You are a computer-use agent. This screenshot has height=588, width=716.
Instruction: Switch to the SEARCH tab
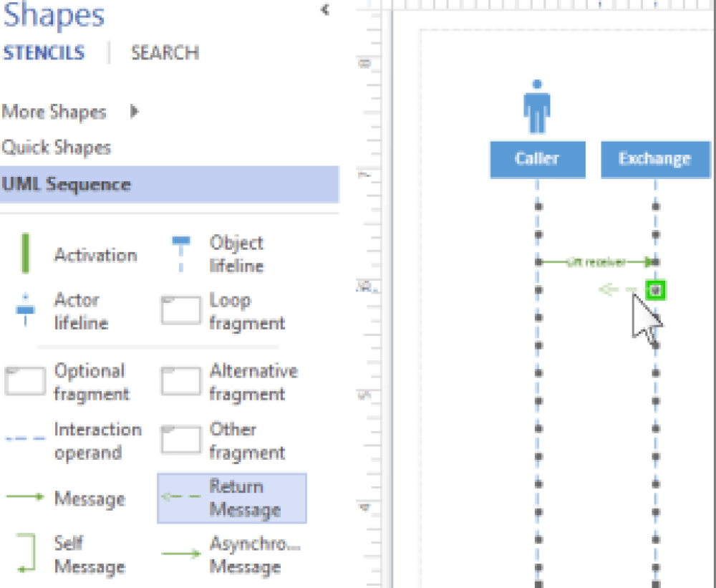coord(165,53)
